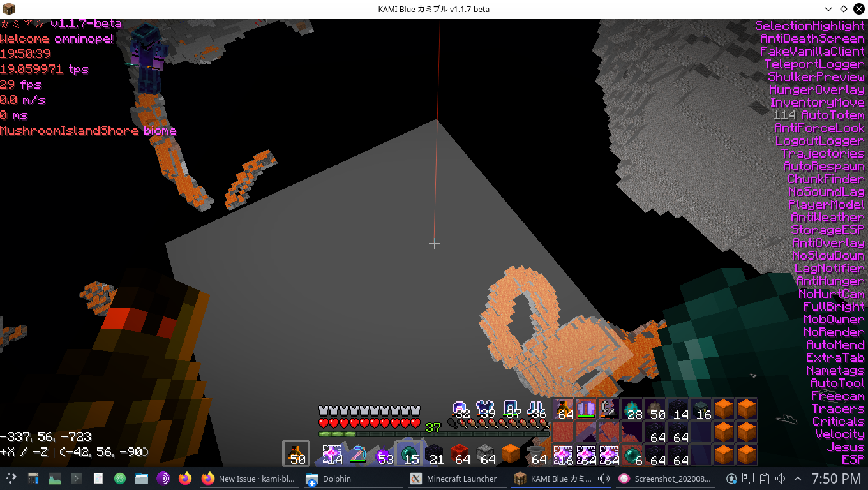The height and width of the screenshot is (490, 868).
Task: Switch to the Screenshot taskbar window
Action: coord(666,479)
